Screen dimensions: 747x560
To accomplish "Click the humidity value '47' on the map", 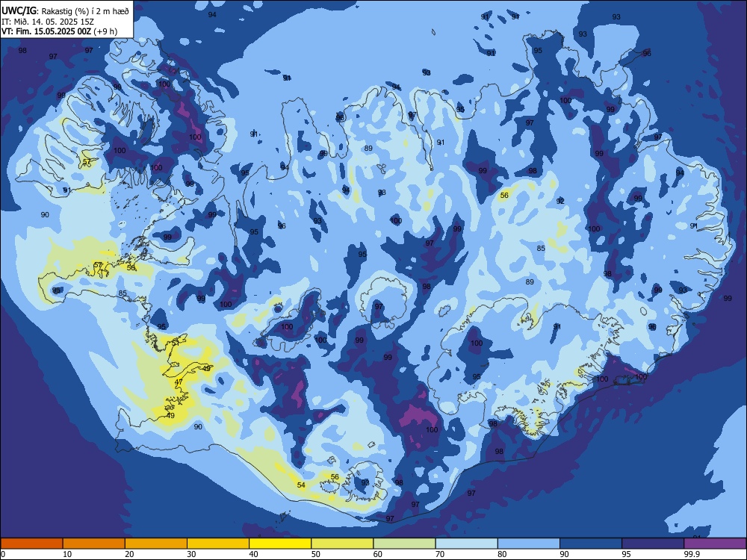I will click(179, 382).
